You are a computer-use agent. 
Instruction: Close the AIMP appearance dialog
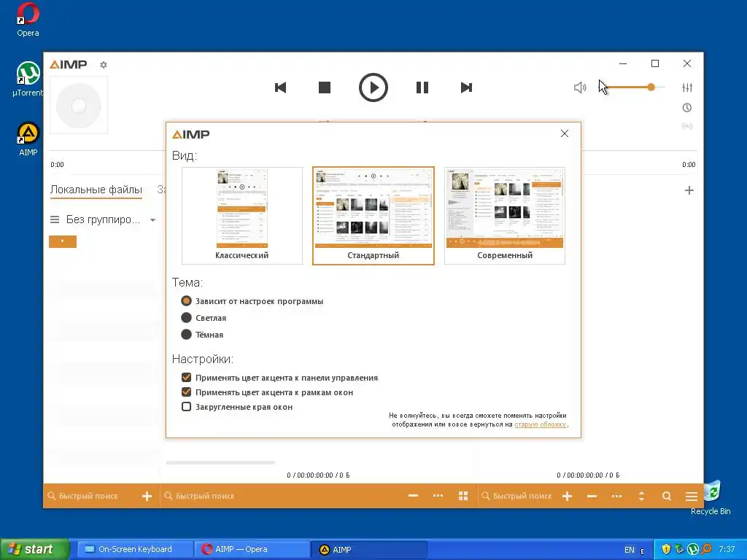coord(565,134)
